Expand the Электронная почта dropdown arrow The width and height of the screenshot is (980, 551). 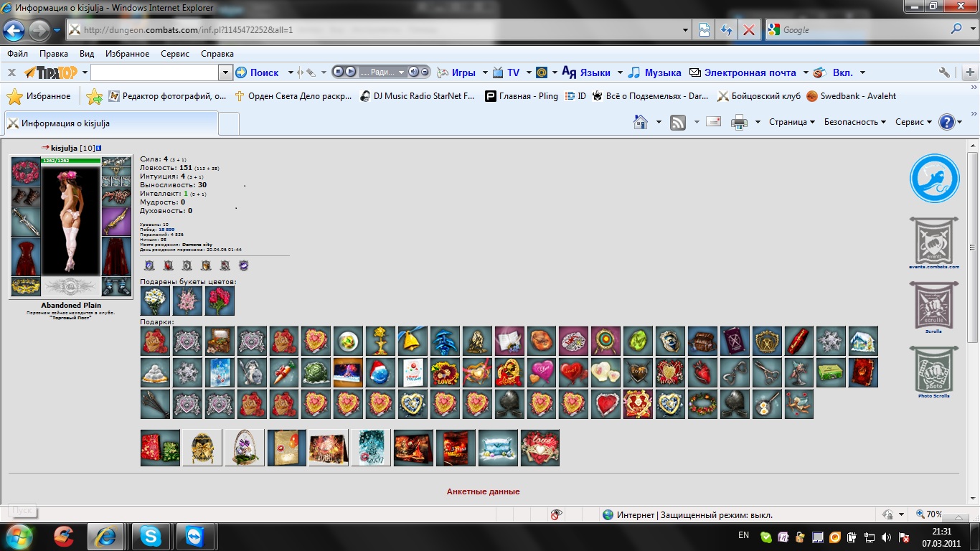[x=806, y=72]
